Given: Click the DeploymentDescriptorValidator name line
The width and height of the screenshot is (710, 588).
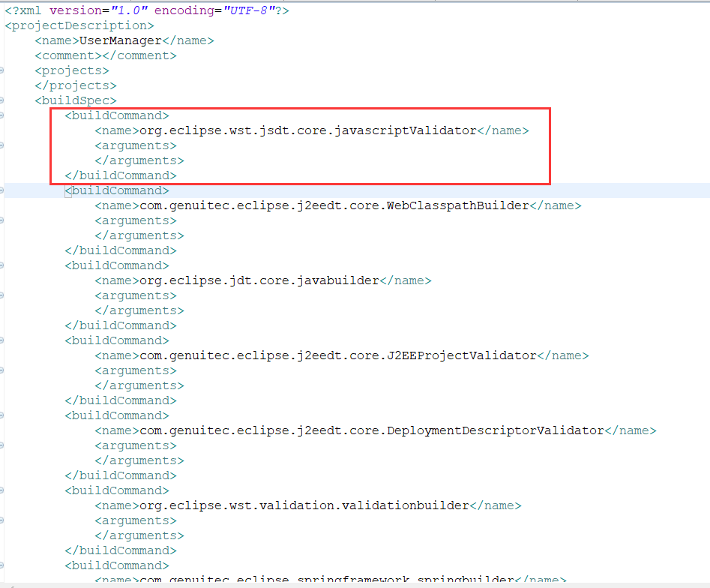Looking at the screenshot, I should (376, 430).
